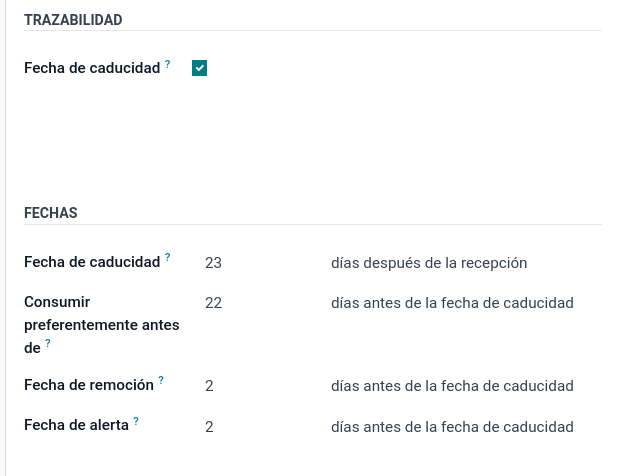Click question mark next to Fechas' Fecha de caducidad
Image resolution: width=622 pixels, height=476 pixels.
tap(167, 258)
